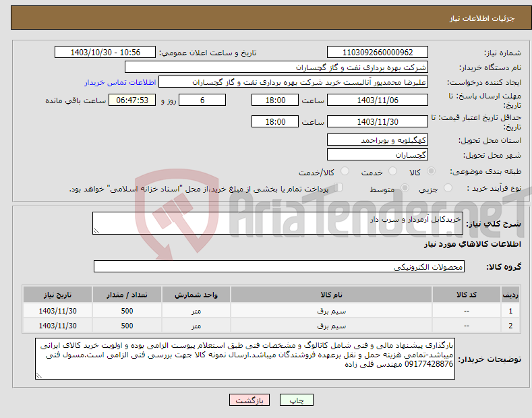The height and width of the screenshot is (418, 532).
Task: Toggle the Islamic treasury payment checkbox
Action: pos(338,187)
